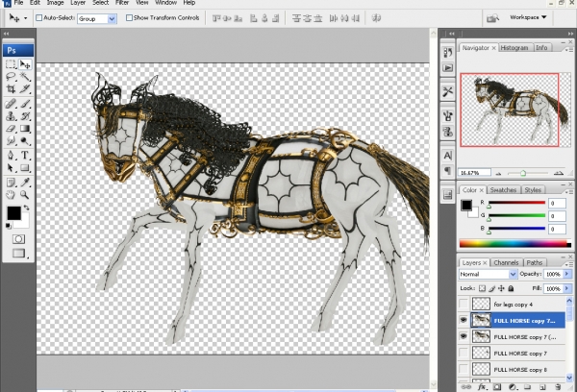Screen dimensions: 577x392
Task: Collapse the right panel dock arrows
Action: point(570,34)
